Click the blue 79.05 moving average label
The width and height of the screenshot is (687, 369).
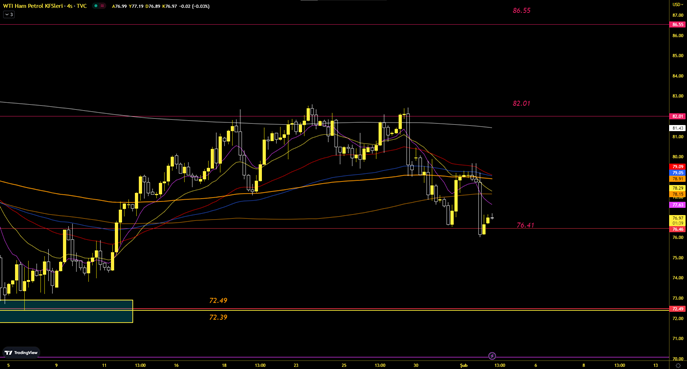click(677, 173)
